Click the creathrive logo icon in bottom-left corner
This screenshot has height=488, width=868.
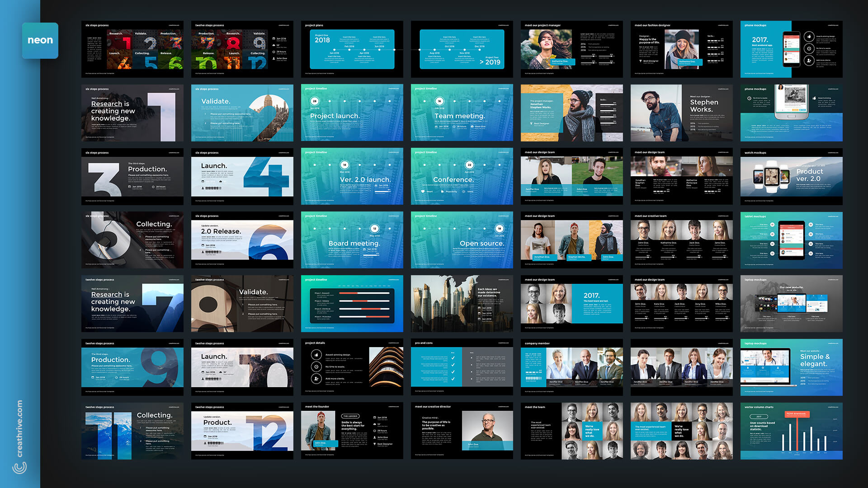point(19,468)
